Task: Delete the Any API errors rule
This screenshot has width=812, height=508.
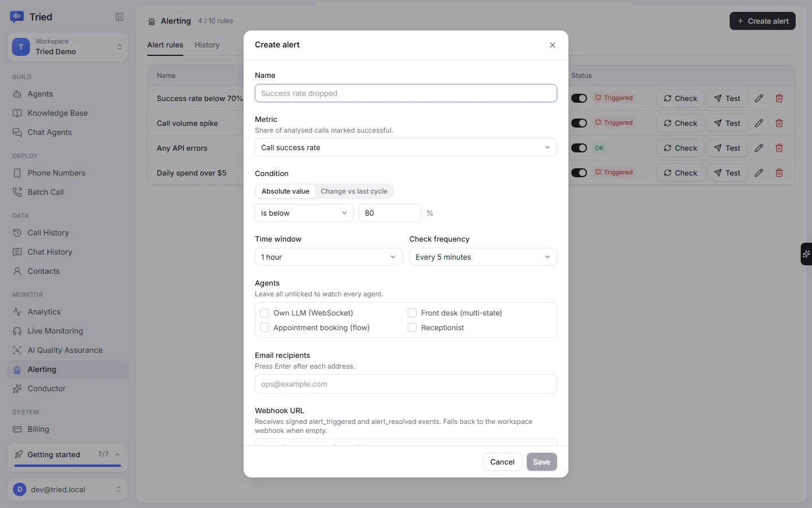Action: tap(779, 148)
